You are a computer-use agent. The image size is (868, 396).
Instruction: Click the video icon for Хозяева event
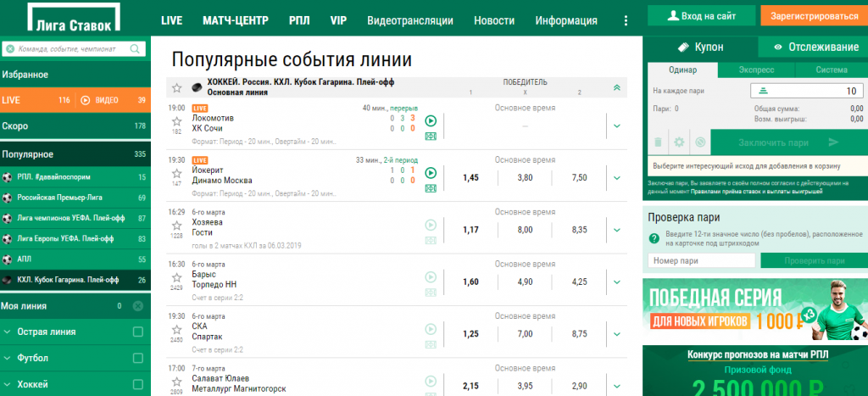(x=431, y=225)
